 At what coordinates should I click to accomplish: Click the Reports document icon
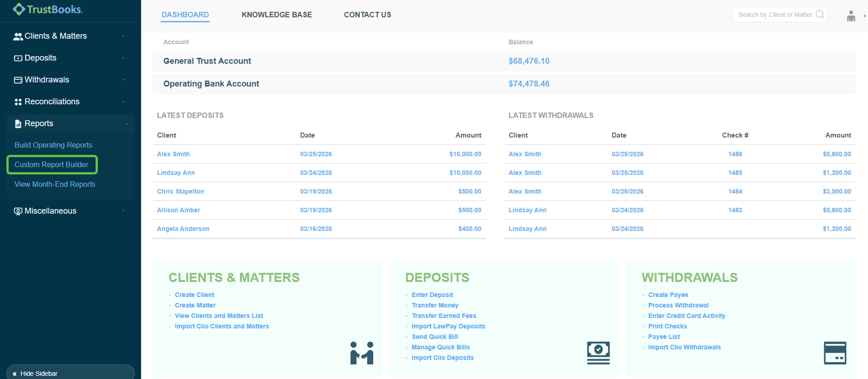(x=18, y=124)
